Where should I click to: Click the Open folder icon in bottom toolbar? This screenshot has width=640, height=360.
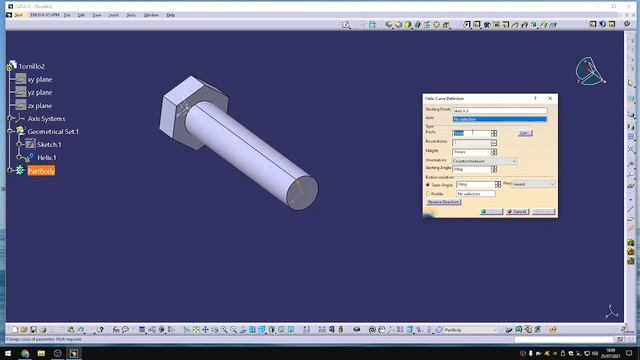pyautogui.click(x=24, y=329)
